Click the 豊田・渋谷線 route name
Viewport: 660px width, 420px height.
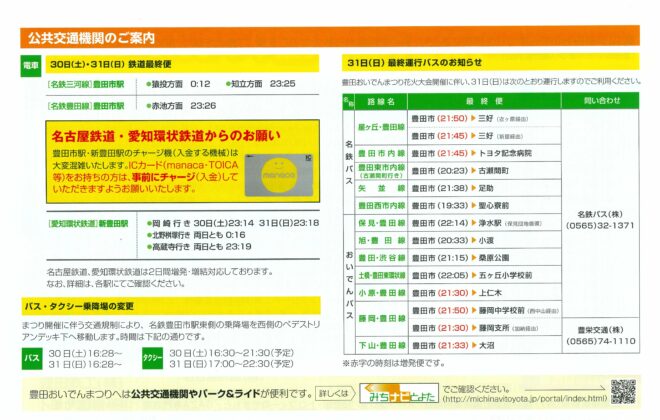(381, 258)
